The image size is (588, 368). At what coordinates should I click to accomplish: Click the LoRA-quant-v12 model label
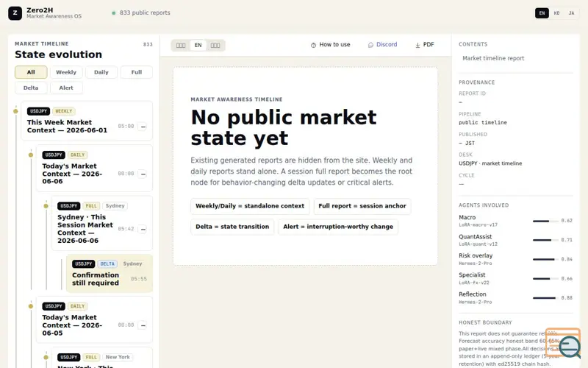tap(478, 244)
